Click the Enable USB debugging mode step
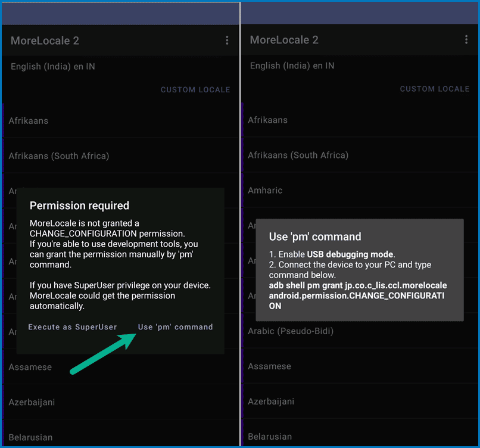The width and height of the screenshot is (480, 448). point(332,254)
